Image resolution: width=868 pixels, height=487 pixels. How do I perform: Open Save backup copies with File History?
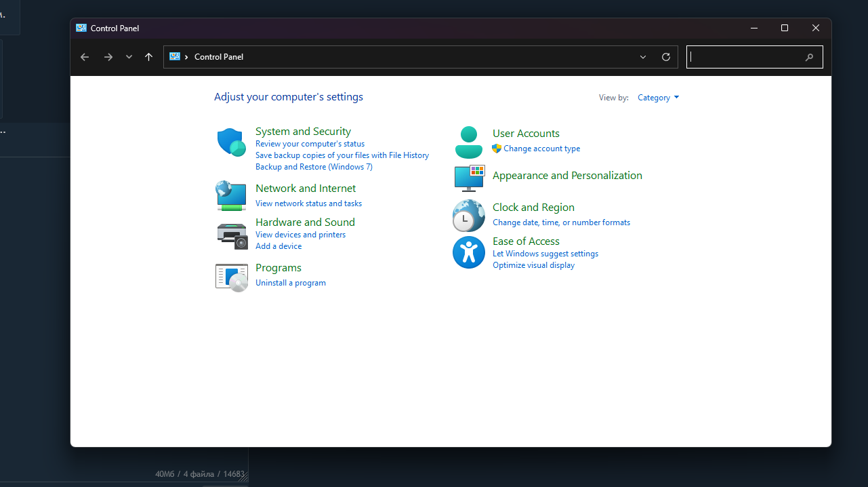342,155
